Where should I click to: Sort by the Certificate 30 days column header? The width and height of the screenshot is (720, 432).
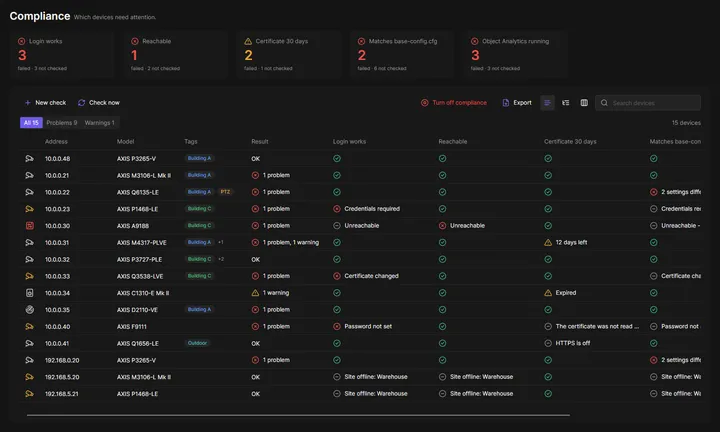(x=570, y=141)
